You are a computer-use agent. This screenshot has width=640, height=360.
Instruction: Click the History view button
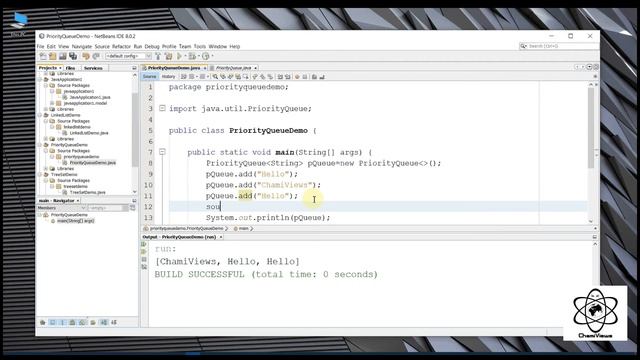(x=168, y=76)
